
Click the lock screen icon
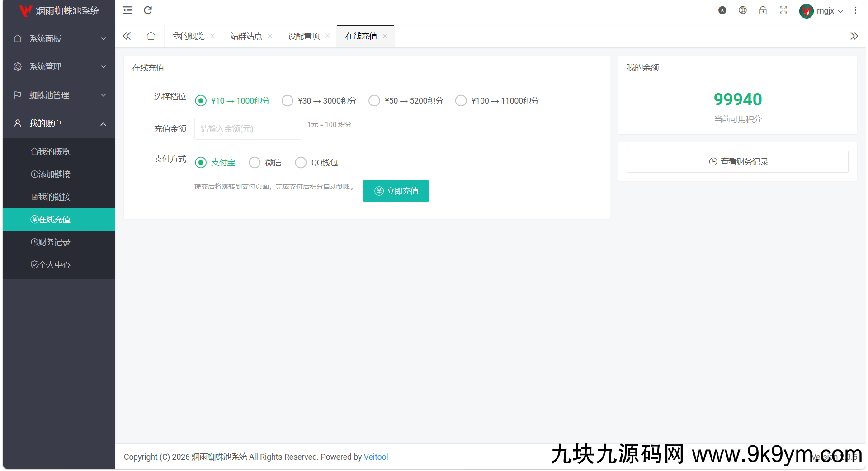pos(763,10)
